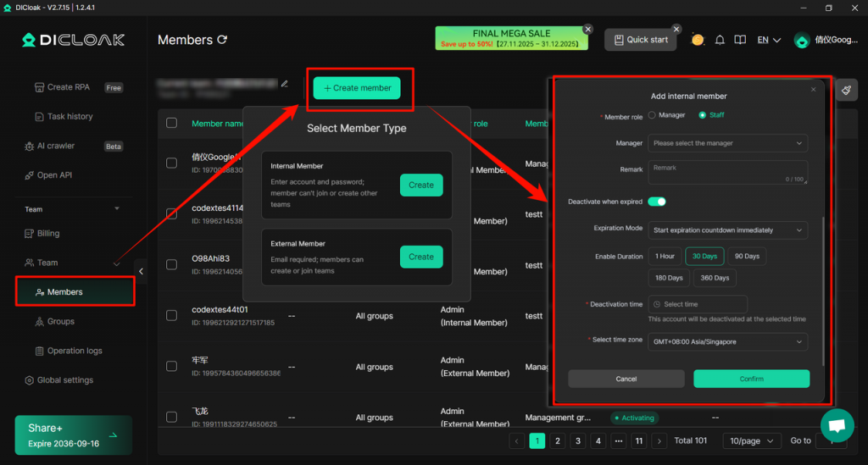Open the notification bell icon
868x465 pixels.
click(x=720, y=40)
